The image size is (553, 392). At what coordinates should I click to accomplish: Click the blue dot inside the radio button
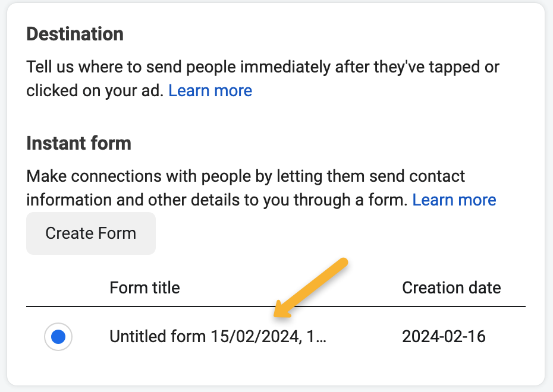pyautogui.click(x=58, y=337)
